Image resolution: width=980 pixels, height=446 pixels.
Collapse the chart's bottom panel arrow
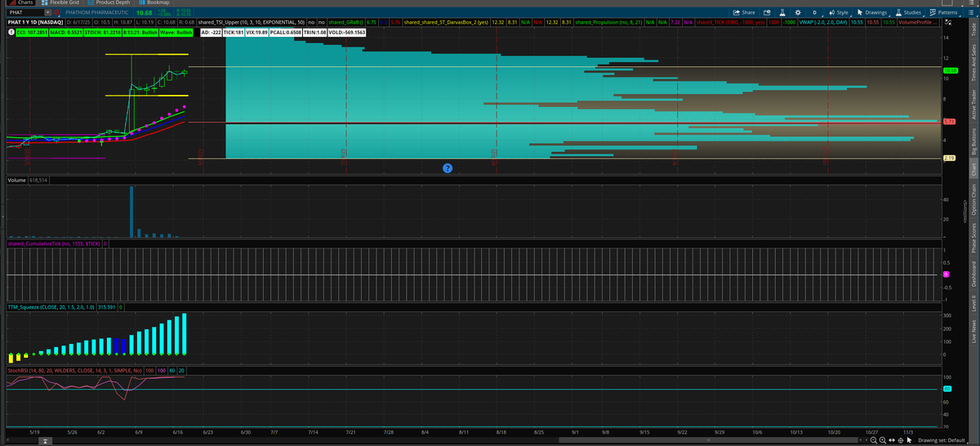tap(45, 440)
